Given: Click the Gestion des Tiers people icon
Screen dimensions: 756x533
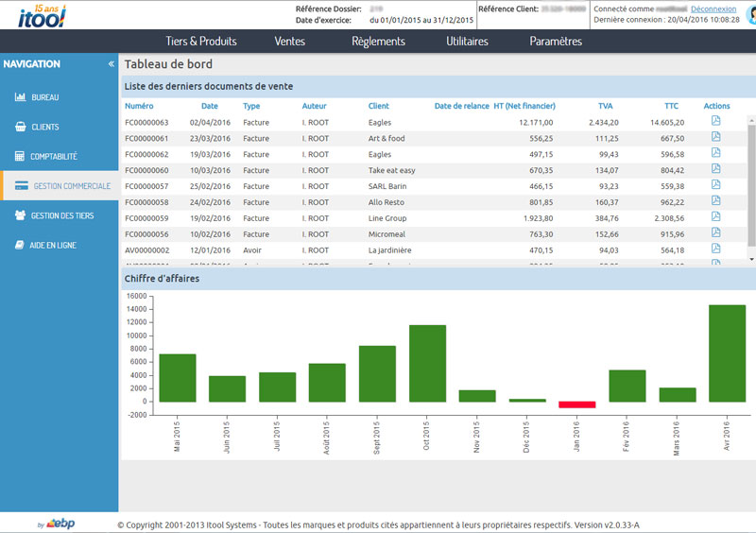Looking at the screenshot, I should [x=20, y=215].
